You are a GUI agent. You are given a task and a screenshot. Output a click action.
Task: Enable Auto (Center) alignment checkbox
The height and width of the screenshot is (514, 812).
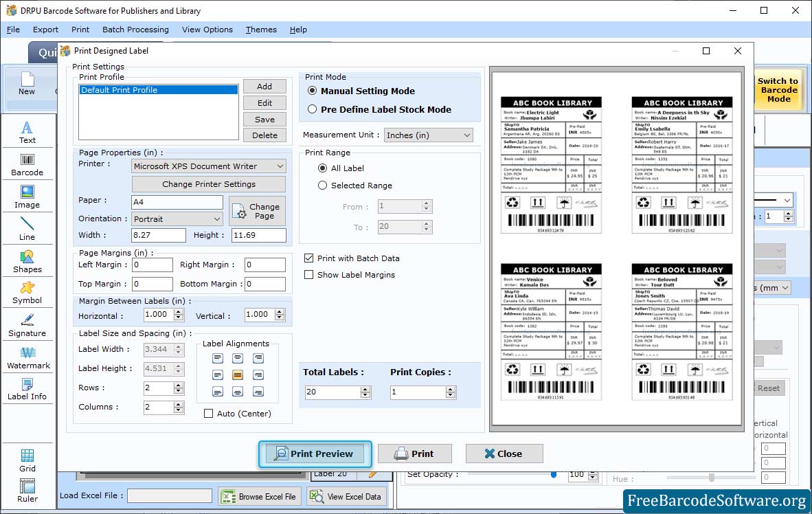[x=238, y=414]
